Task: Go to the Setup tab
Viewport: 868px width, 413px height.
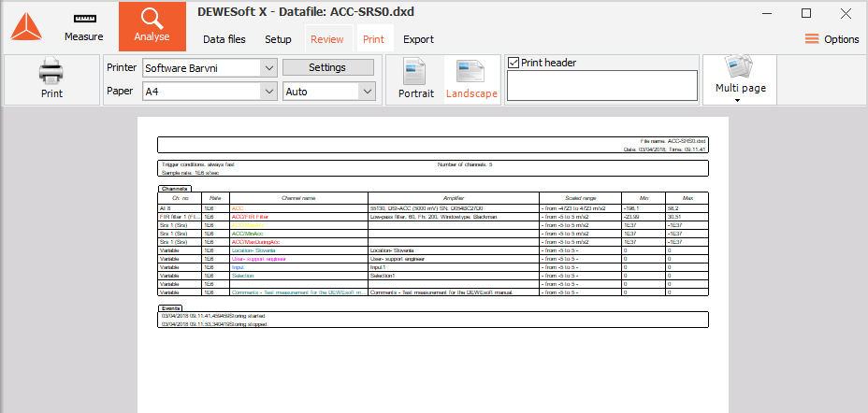Action: [x=278, y=39]
